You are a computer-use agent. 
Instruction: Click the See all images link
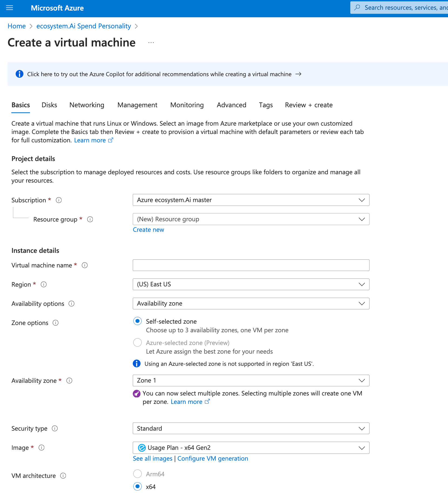(152, 458)
